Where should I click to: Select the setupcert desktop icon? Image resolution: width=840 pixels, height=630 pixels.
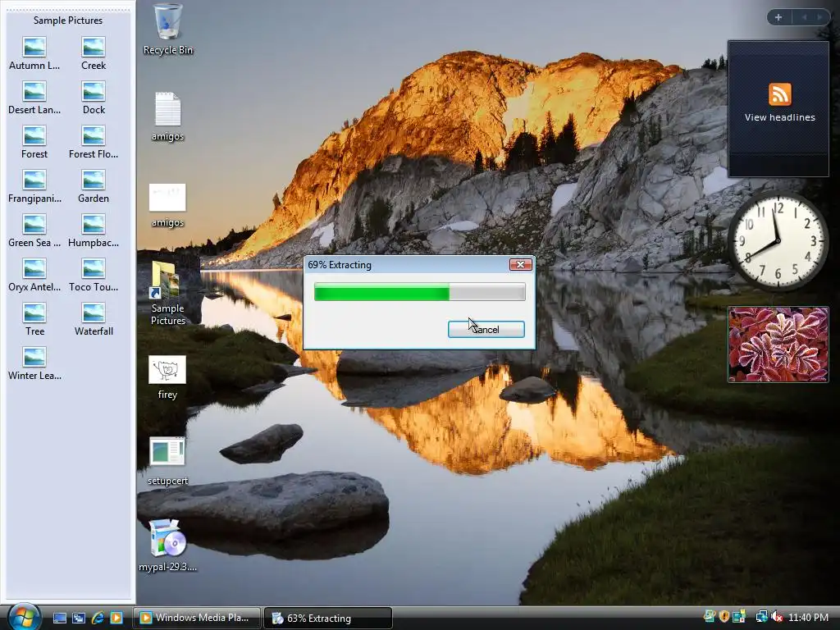(167, 461)
